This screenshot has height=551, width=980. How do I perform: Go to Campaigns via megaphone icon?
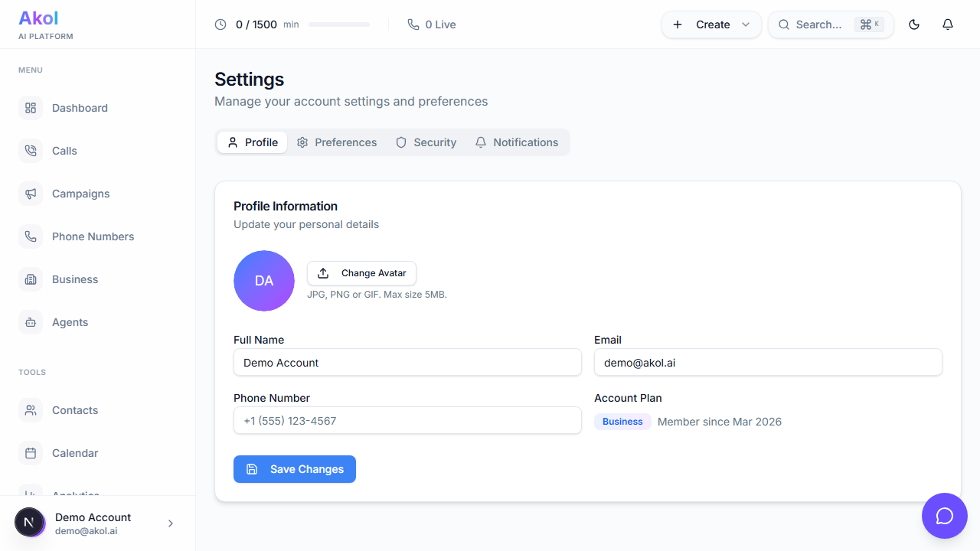(31, 194)
